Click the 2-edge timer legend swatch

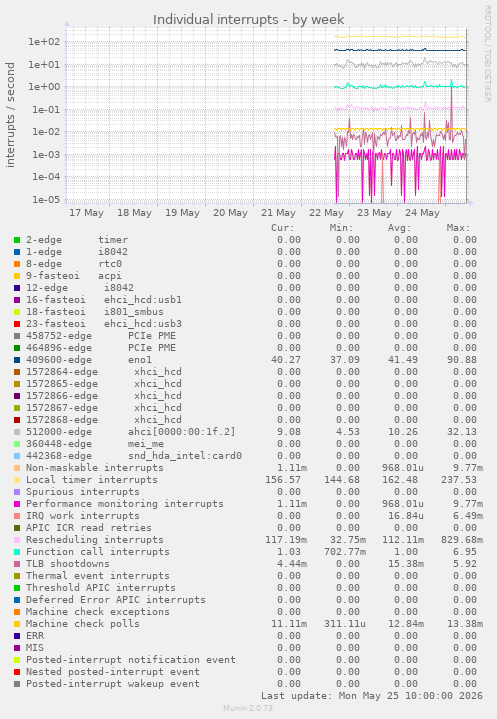[17, 240]
